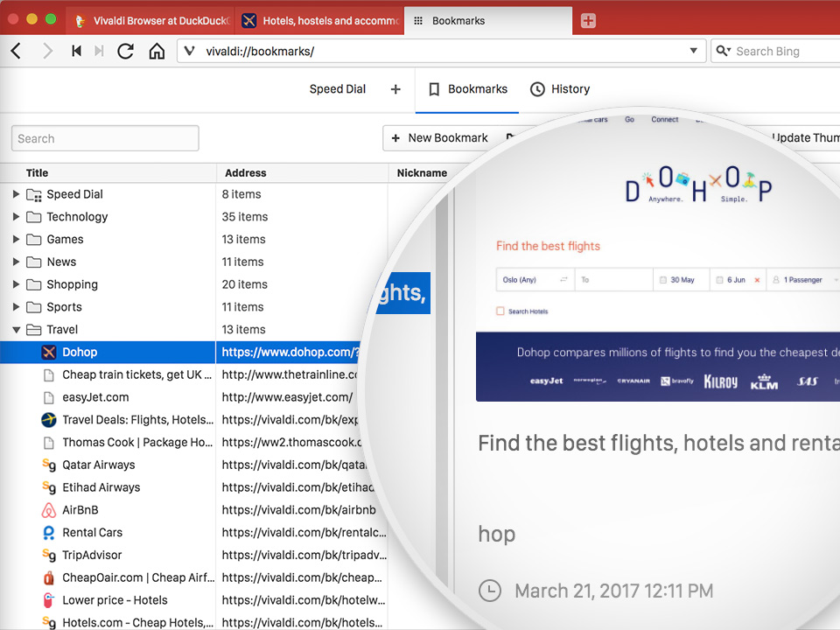840x630 pixels.
Task: Expand the Speed Dial folder
Action: 16,194
